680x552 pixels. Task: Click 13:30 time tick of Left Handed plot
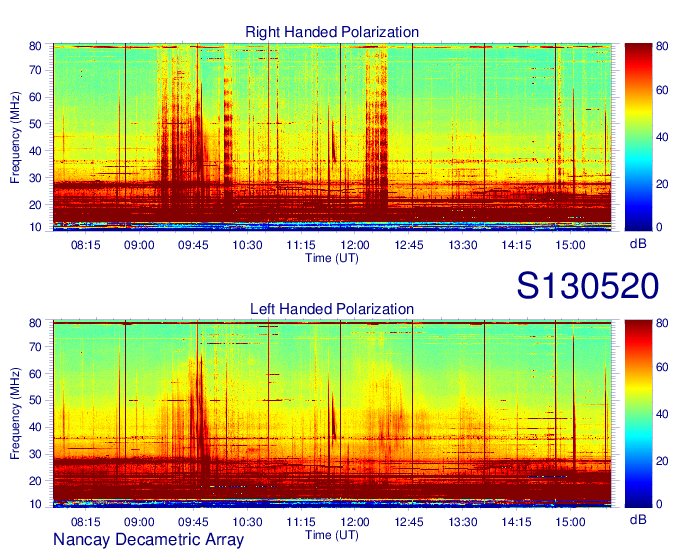(463, 522)
